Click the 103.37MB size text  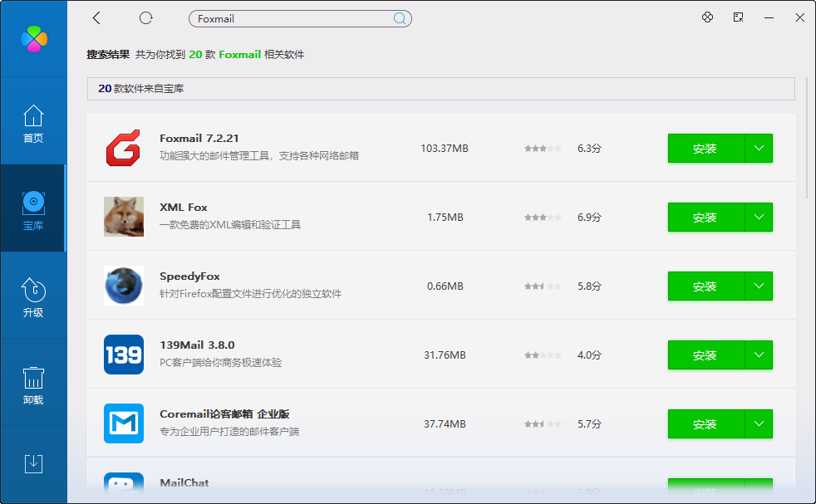pyautogui.click(x=445, y=149)
